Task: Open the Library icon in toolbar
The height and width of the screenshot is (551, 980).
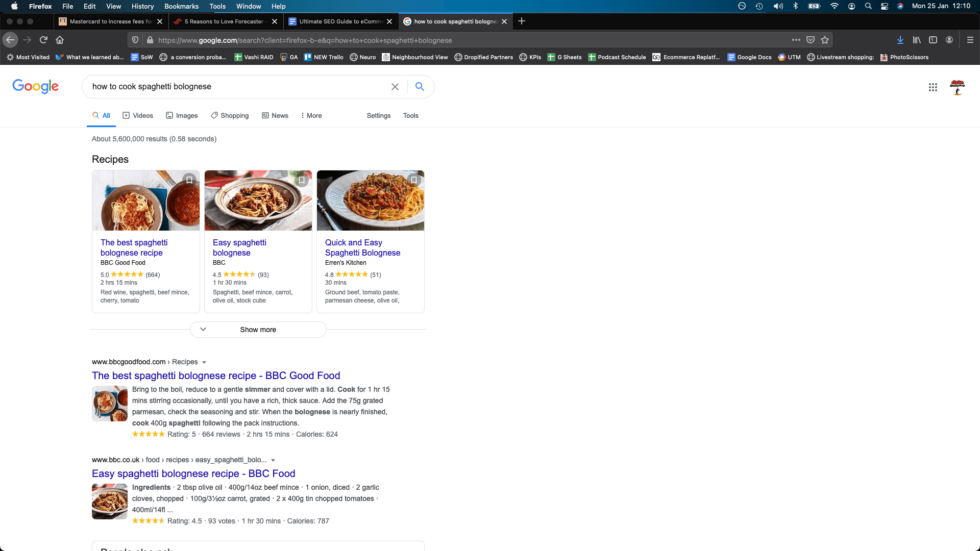Action: (x=917, y=40)
